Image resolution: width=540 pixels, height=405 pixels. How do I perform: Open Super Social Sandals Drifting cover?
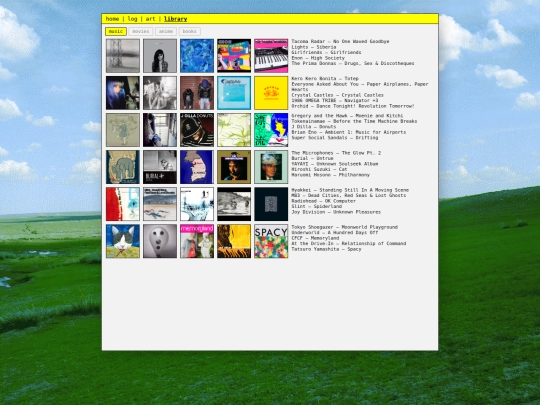click(x=271, y=130)
